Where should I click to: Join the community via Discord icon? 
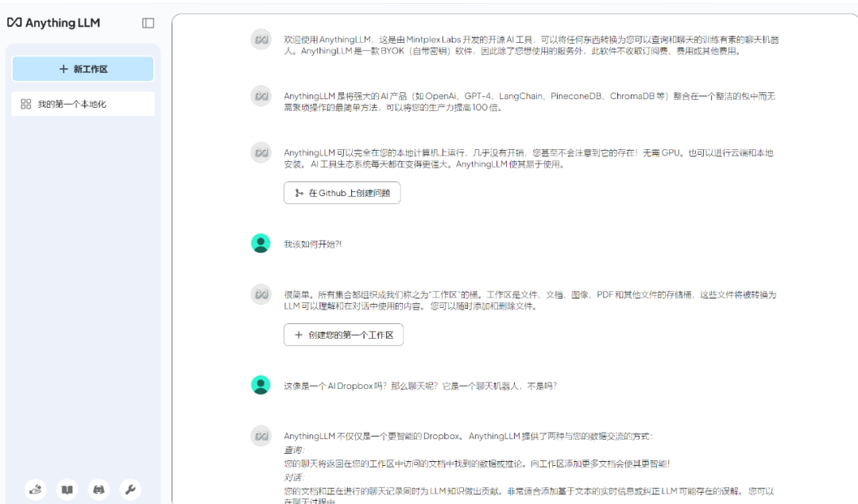(99, 489)
